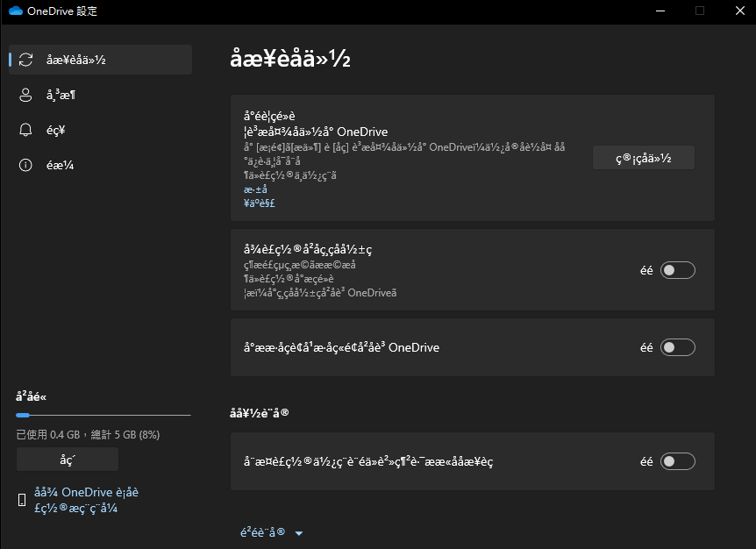This screenshot has height=549, width=756.
Task: Click the manage backup button in top card
Action: (x=643, y=158)
